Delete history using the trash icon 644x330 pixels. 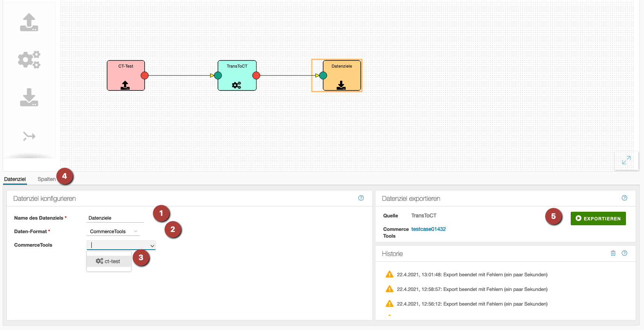(613, 253)
